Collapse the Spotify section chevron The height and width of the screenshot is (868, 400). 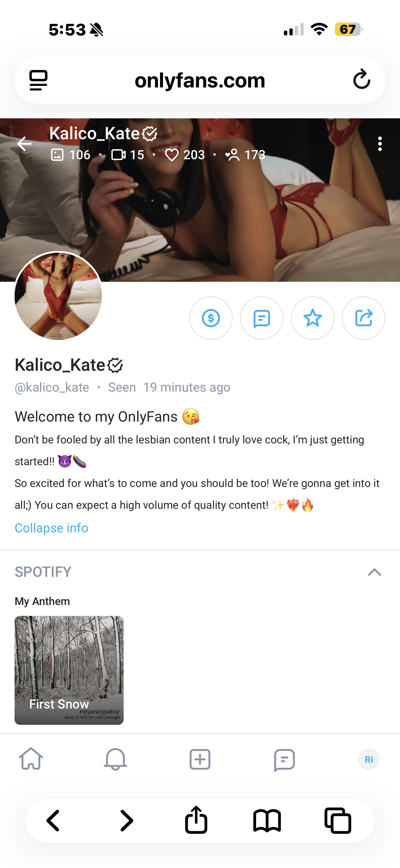coord(374,572)
